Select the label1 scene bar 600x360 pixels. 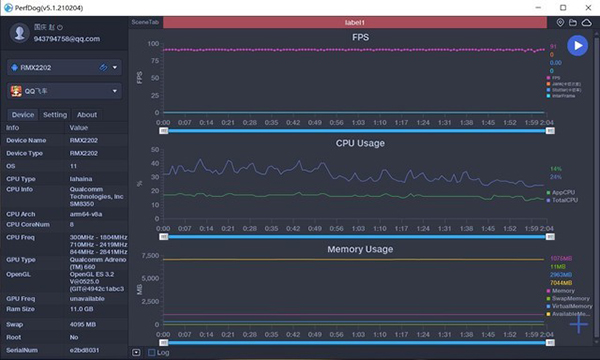coord(355,23)
